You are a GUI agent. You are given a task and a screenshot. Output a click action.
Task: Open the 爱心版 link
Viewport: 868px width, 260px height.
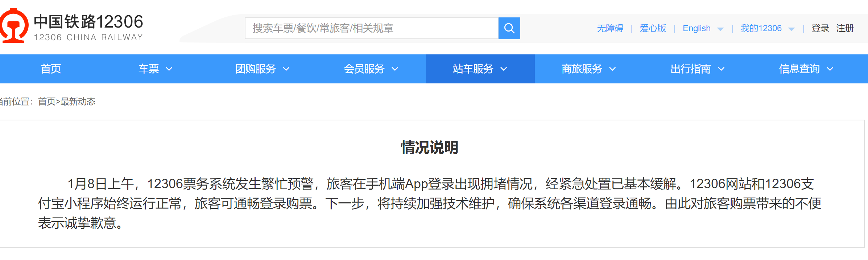653,28
